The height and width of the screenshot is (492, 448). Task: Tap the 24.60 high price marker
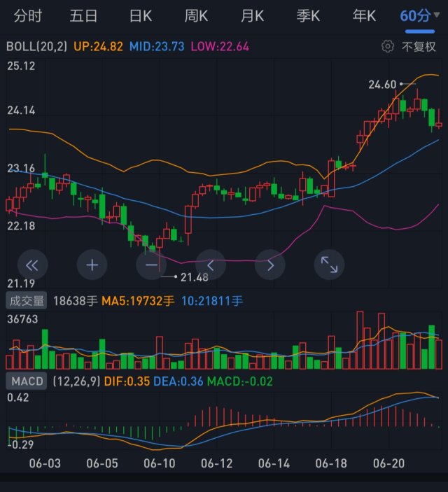coord(382,85)
